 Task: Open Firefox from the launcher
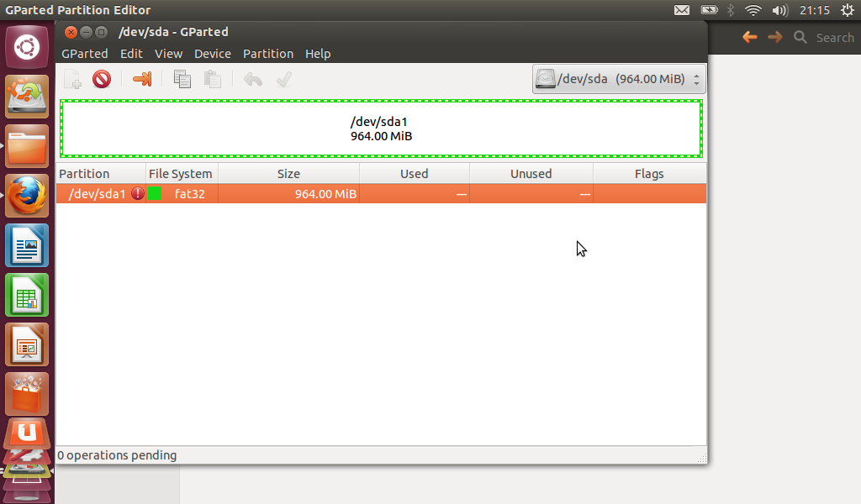[27, 197]
